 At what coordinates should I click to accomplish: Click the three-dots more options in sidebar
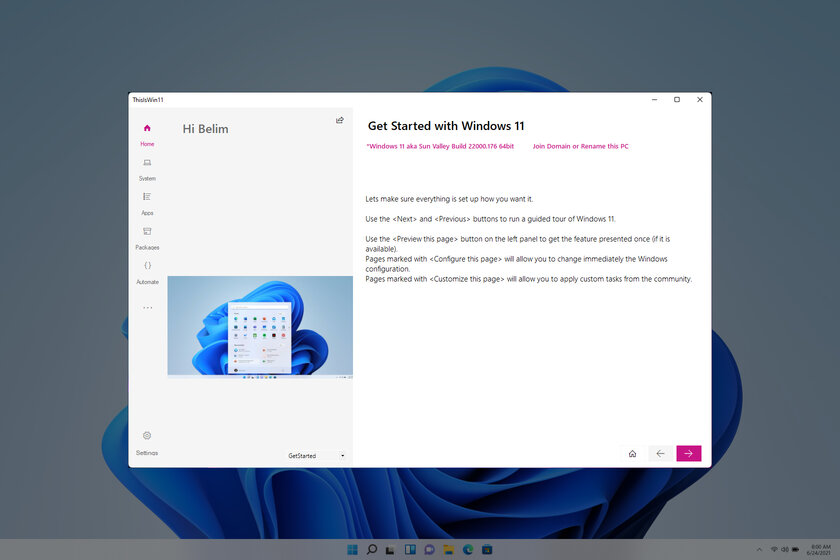tap(147, 308)
